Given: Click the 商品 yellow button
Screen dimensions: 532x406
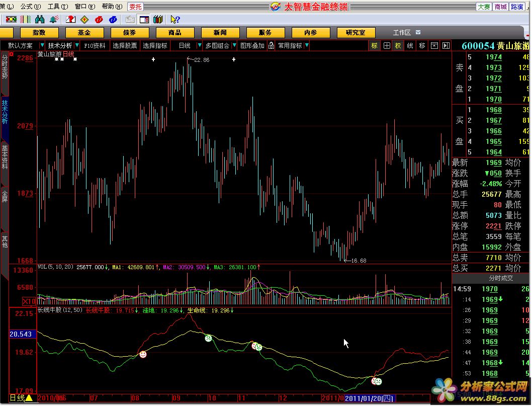Looking at the screenshot, I should pos(174,33).
